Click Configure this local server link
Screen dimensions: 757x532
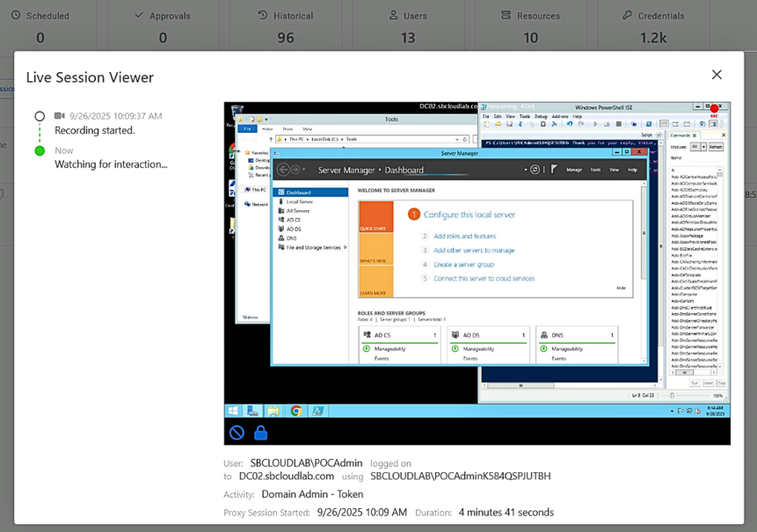(469, 215)
